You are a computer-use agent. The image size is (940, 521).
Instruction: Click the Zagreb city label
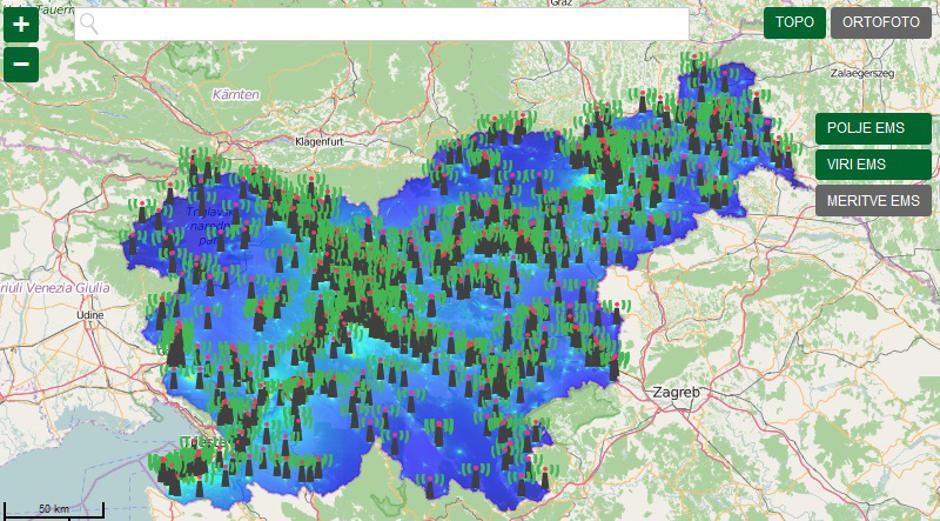pos(675,392)
